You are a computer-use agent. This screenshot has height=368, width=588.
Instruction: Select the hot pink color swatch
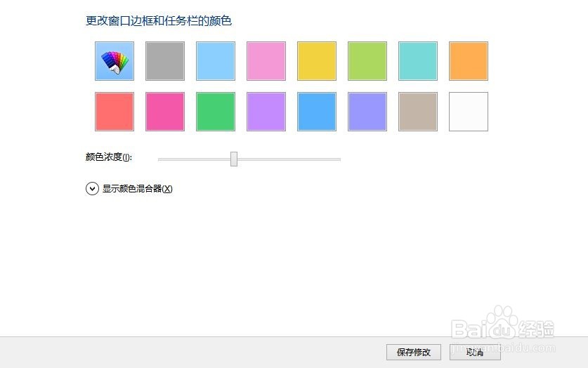coord(165,112)
